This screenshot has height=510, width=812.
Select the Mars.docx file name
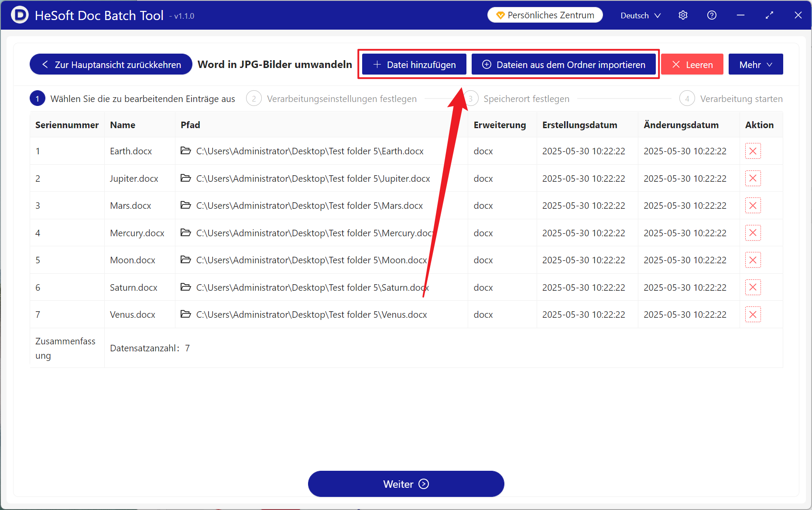130,206
